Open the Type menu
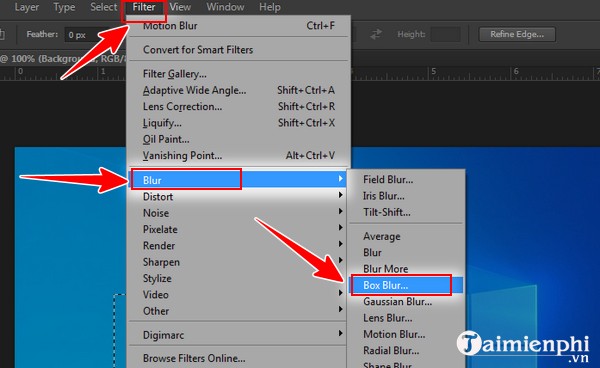 tap(64, 7)
